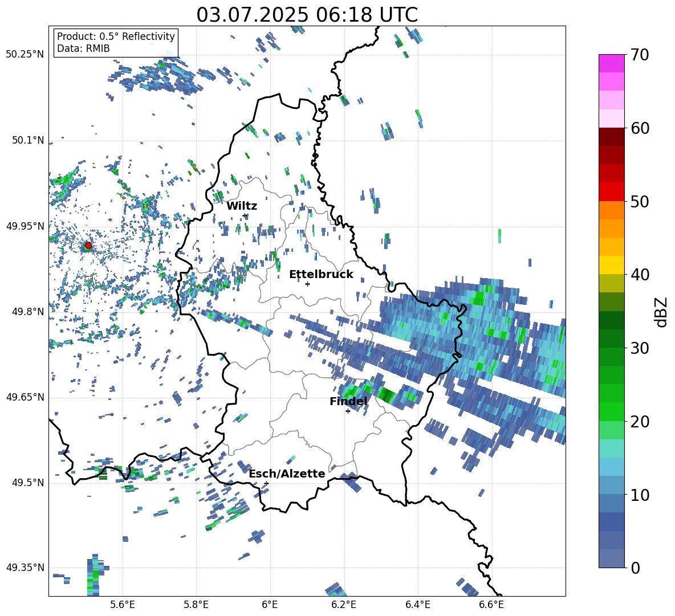Click the Ettelbruck city label

point(321,275)
